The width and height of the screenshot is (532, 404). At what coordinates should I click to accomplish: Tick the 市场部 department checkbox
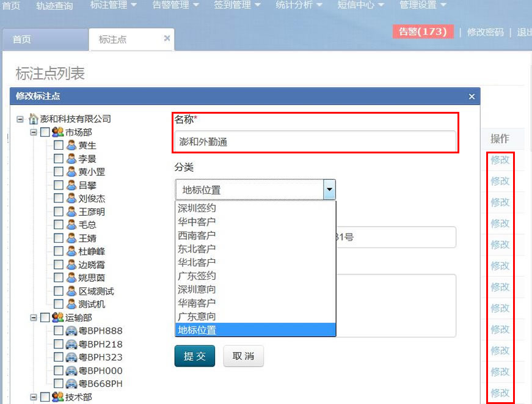click(x=45, y=132)
